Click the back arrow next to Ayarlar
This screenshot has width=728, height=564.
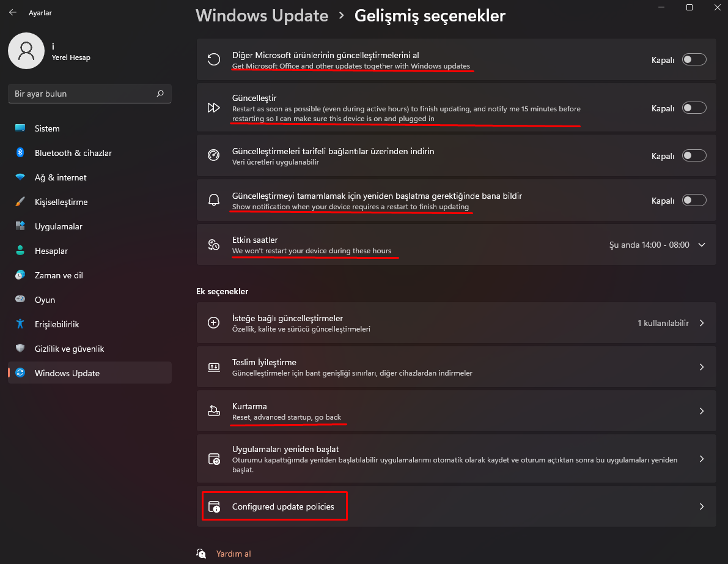[x=12, y=12]
